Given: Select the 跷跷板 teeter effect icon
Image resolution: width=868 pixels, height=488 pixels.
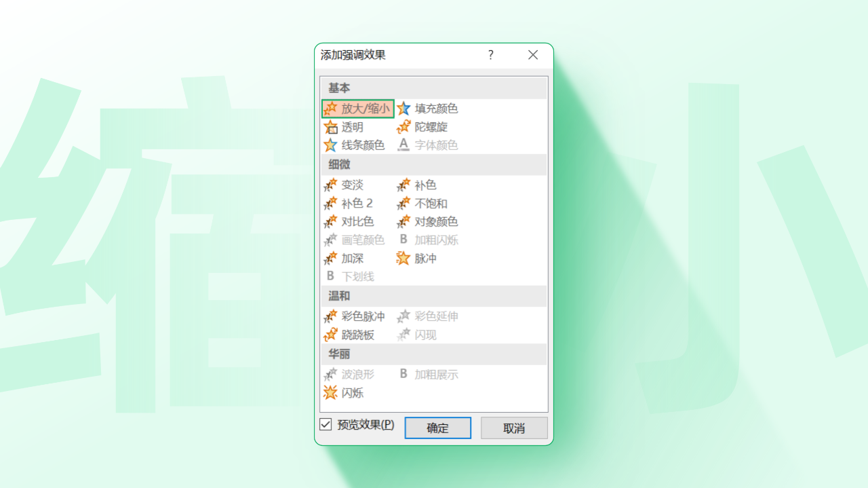Looking at the screenshot, I should [x=330, y=335].
